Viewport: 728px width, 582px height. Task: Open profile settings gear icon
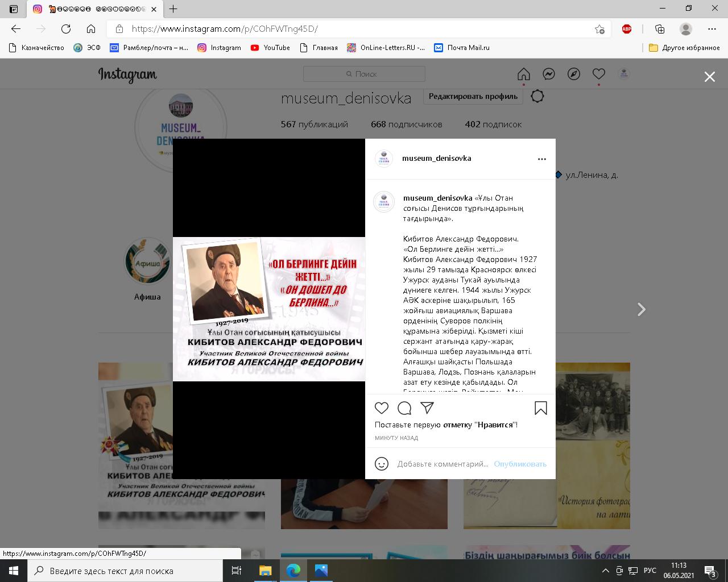(x=537, y=96)
